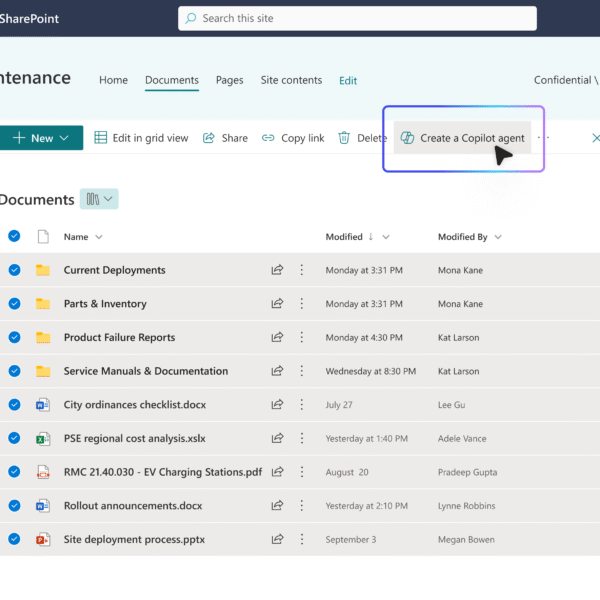Screen dimensions: 600x600
Task: Open more actions for PSE regional cost analysis.xslx
Action: (x=302, y=438)
